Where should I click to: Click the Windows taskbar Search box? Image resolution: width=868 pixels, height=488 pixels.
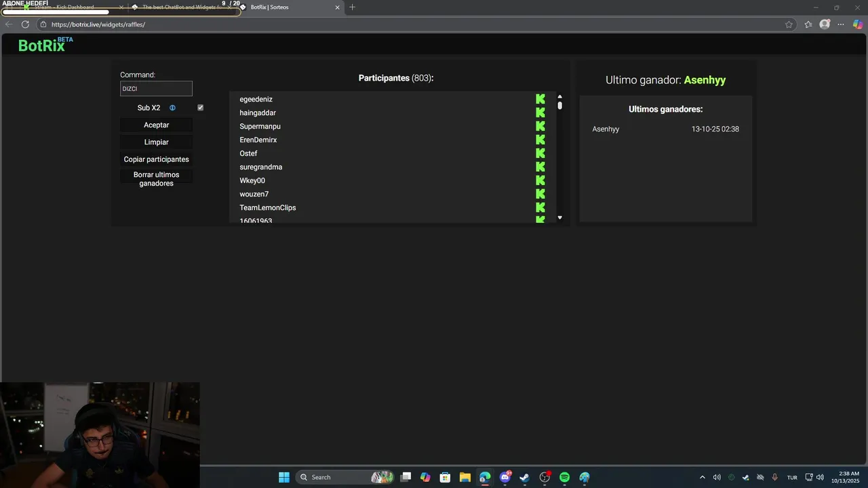(x=344, y=477)
